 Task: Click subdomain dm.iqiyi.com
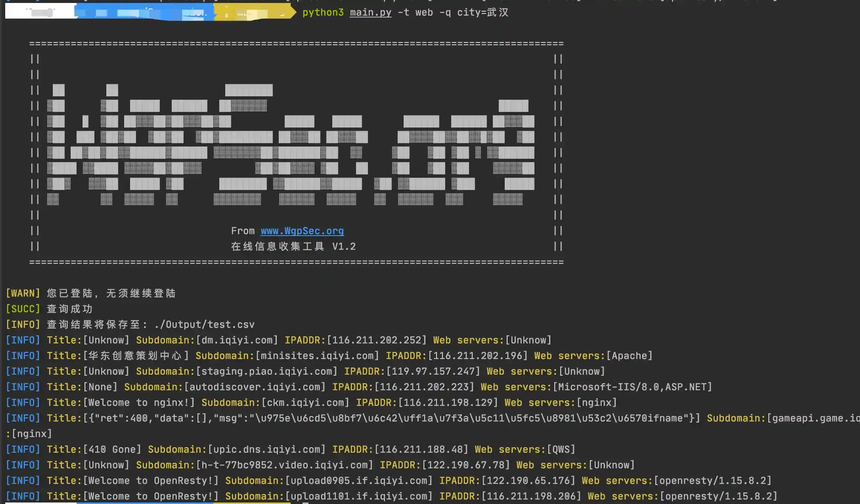pyautogui.click(x=237, y=340)
